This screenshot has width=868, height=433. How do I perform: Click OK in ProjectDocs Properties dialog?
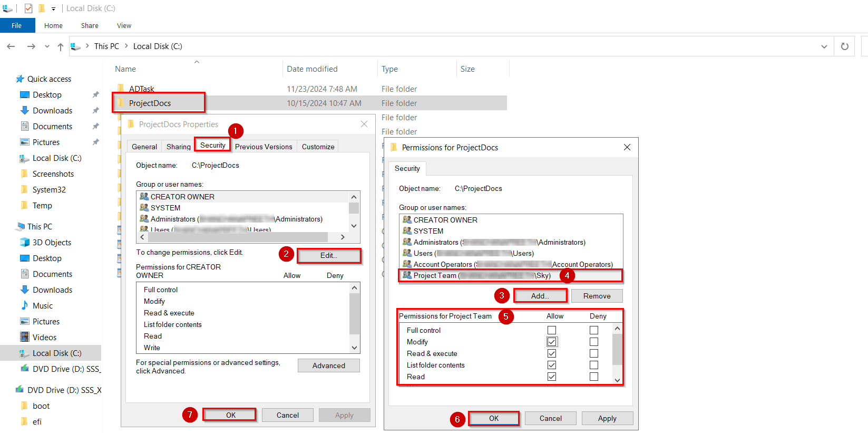pos(231,415)
